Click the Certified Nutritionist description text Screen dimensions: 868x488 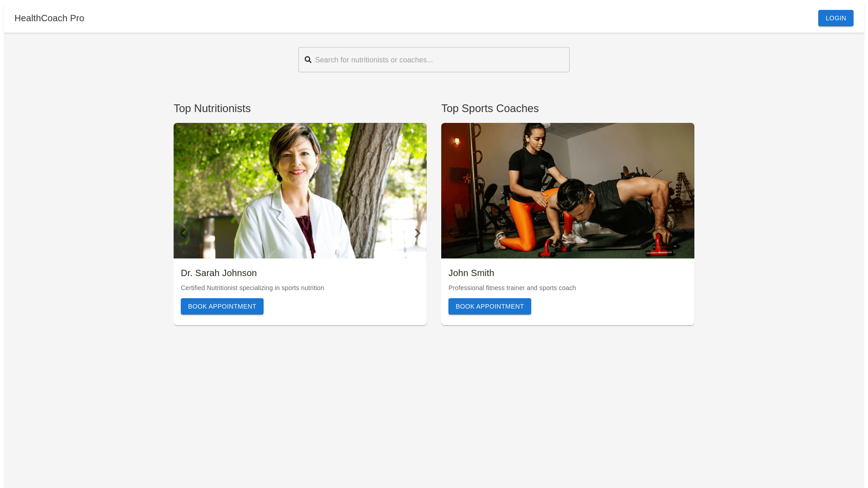coord(252,288)
